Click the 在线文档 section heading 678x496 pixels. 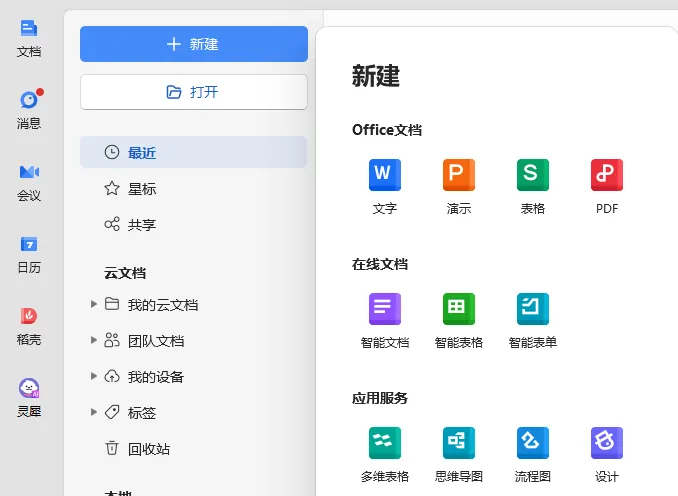click(380, 264)
